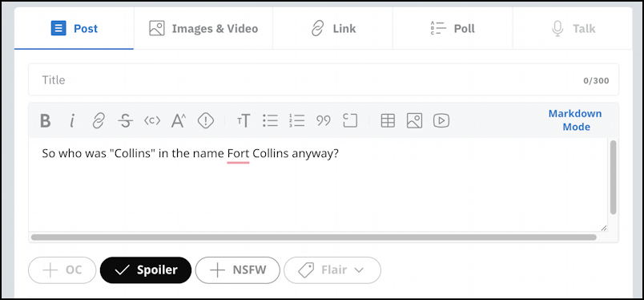
Task: Switch to the Talk tab
Action: [573, 28]
